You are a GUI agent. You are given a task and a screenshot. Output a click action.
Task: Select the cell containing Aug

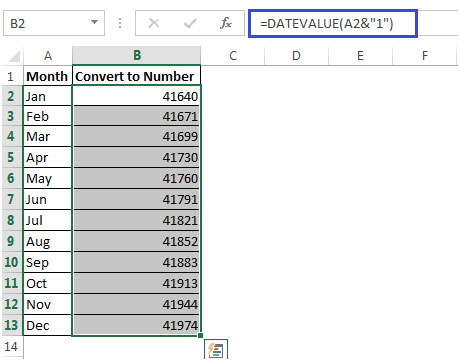coord(48,241)
